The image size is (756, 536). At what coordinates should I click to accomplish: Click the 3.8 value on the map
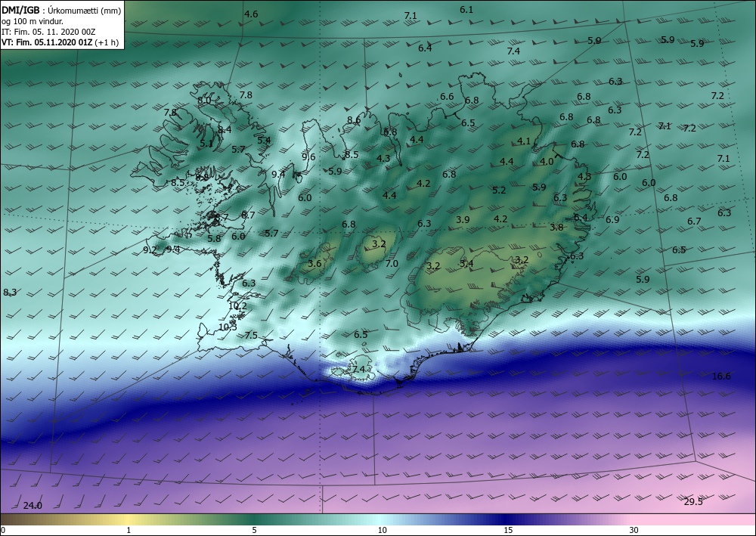[x=556, y=227]
